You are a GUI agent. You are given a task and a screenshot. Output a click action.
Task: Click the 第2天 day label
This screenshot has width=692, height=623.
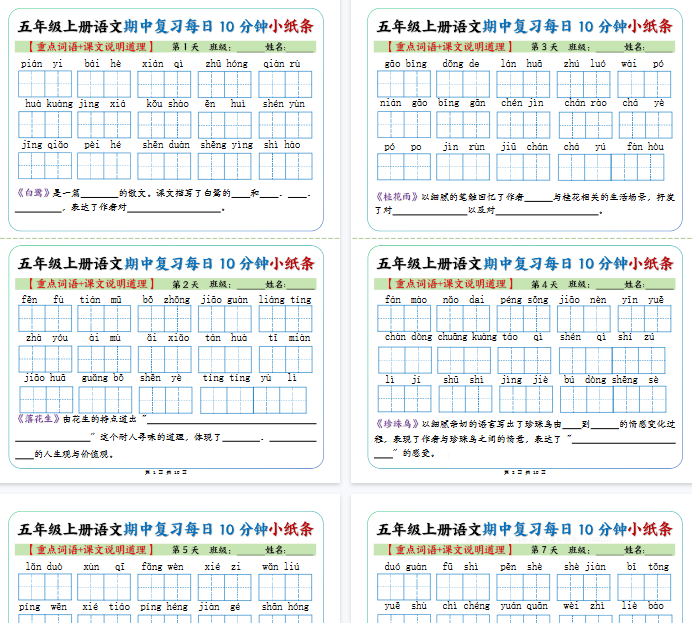tap(185, 284)
